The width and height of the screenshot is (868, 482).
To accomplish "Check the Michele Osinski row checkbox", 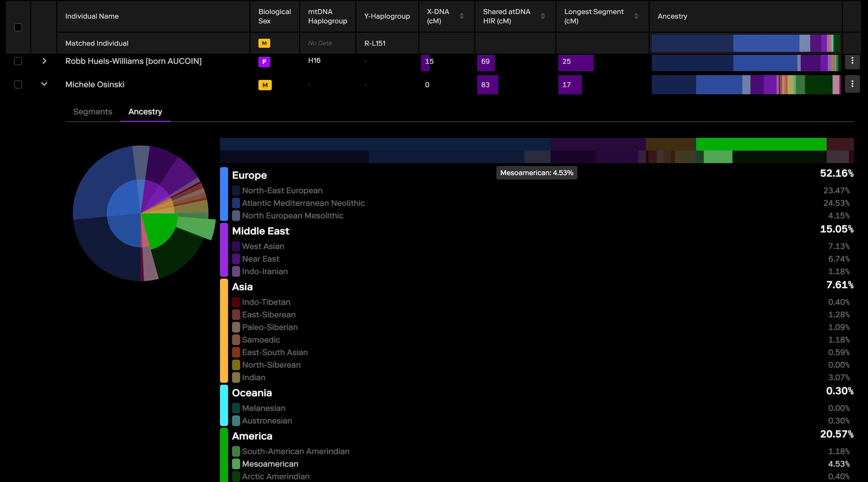I will (18, 84).
